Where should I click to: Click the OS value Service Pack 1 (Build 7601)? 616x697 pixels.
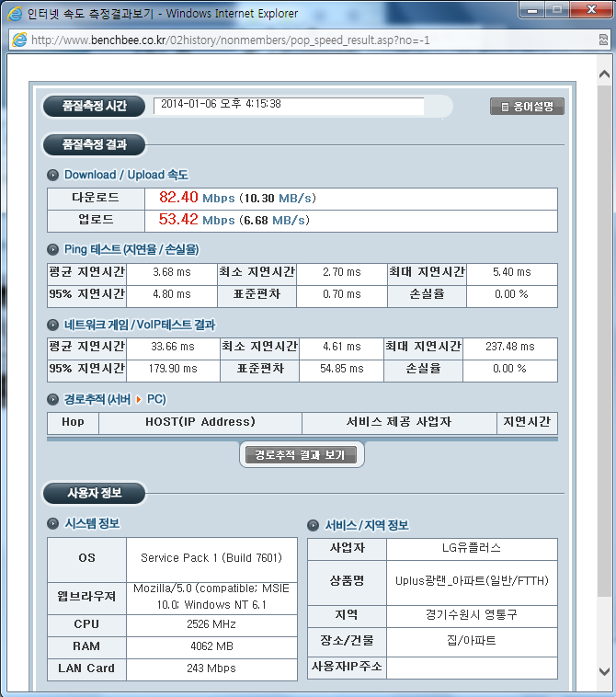point(211,558)
